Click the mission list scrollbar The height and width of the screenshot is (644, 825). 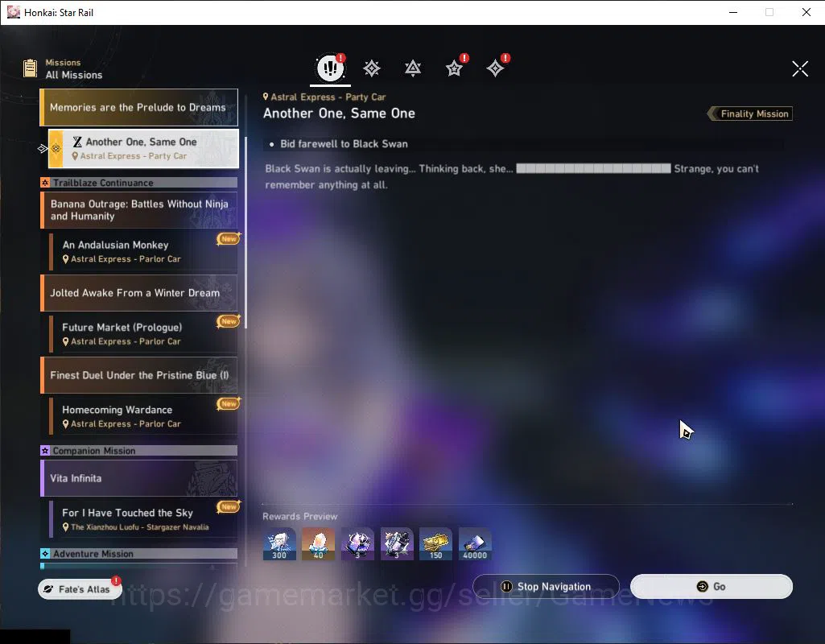(x=245, y=232)
